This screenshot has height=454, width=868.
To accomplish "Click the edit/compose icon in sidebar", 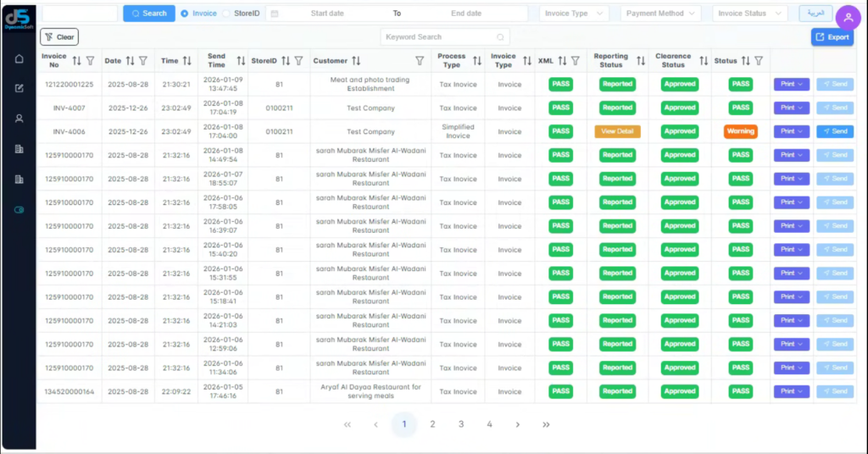I will pyautogui.click(x=19, y=88).
